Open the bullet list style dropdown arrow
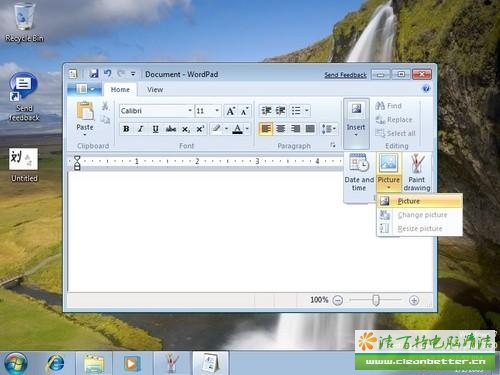Viewport: 500px width, 375px height. 307,111
